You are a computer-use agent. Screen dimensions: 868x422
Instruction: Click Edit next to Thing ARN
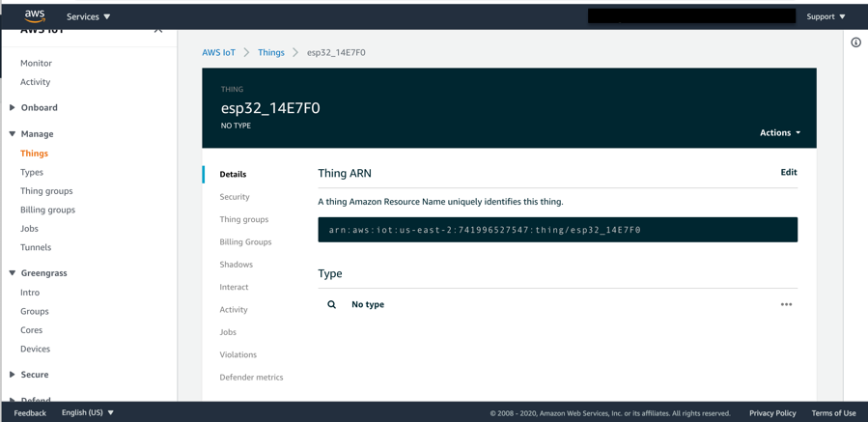point(789,172)
